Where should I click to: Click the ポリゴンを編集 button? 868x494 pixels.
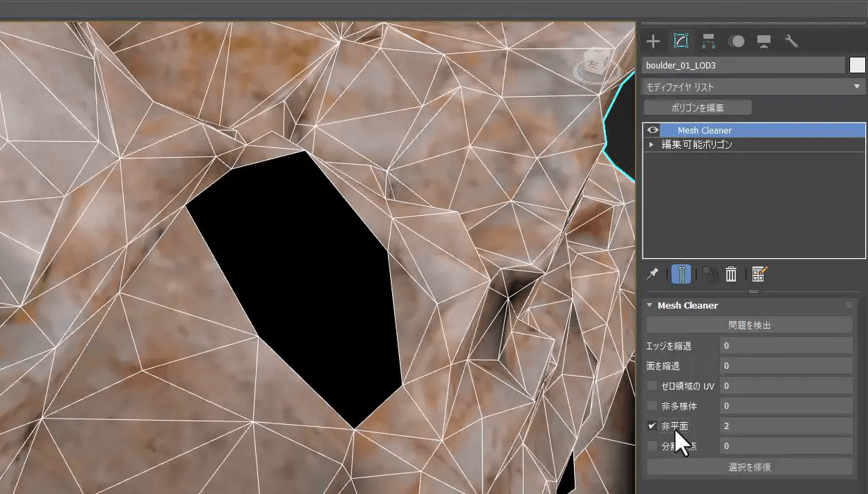click(697, 108)
